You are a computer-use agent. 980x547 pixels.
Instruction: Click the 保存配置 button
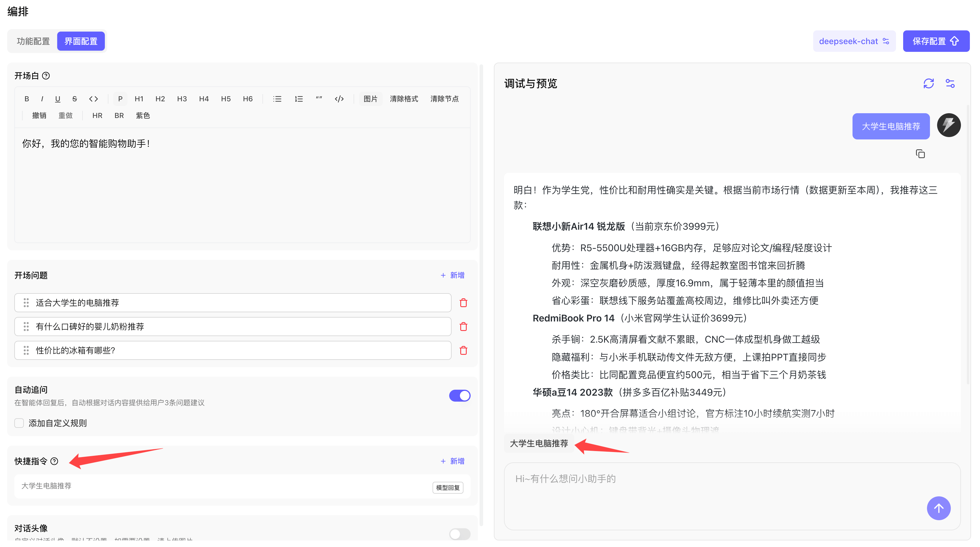point(936,41)
